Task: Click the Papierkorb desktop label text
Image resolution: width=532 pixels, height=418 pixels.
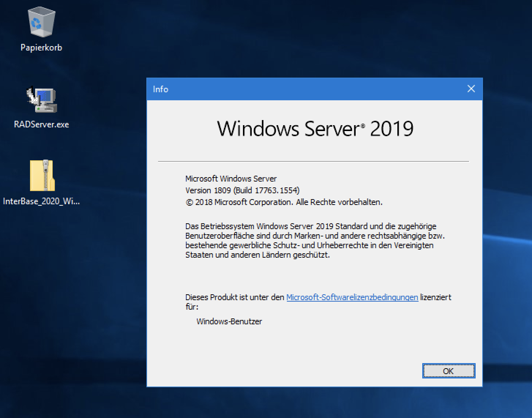Action: 41,48
